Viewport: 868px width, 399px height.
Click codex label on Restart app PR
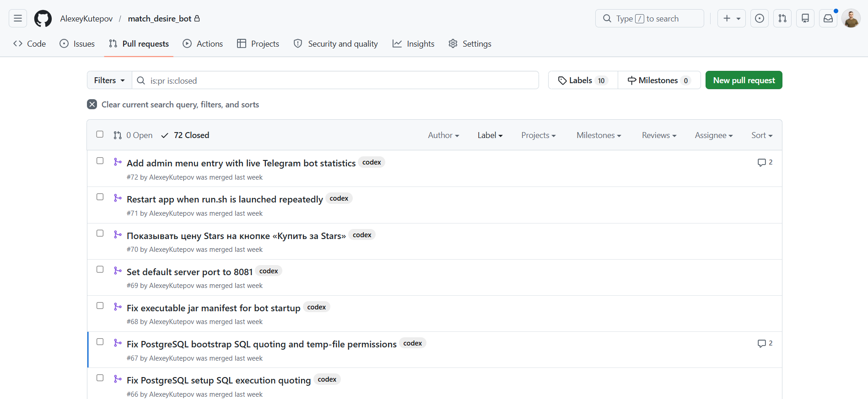pyautogui.click(x=339, y=198)
